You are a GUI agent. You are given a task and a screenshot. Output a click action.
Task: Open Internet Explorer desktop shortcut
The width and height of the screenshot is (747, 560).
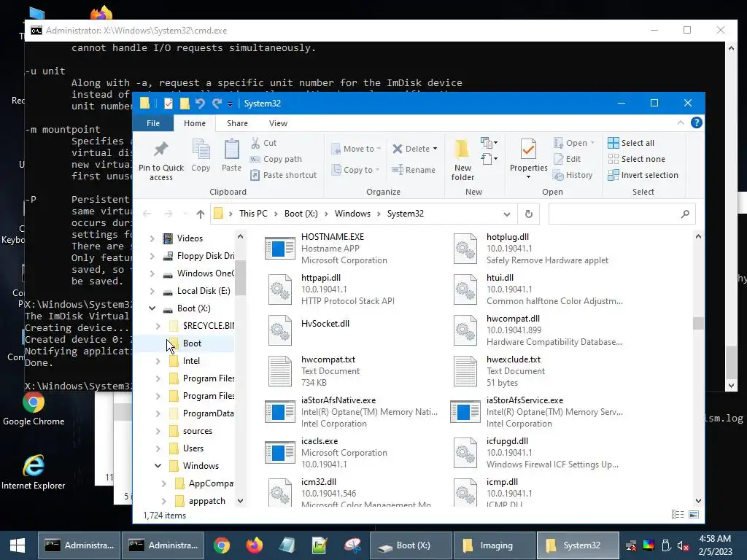tap(34, 472)
